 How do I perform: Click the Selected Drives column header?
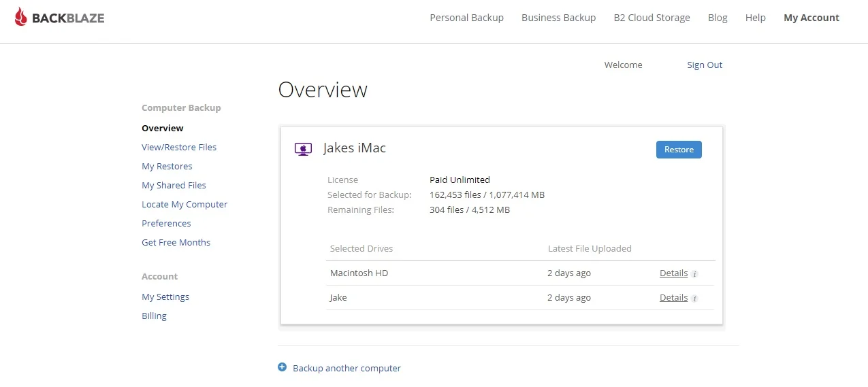pyautogui.click(x=361, y=248)
